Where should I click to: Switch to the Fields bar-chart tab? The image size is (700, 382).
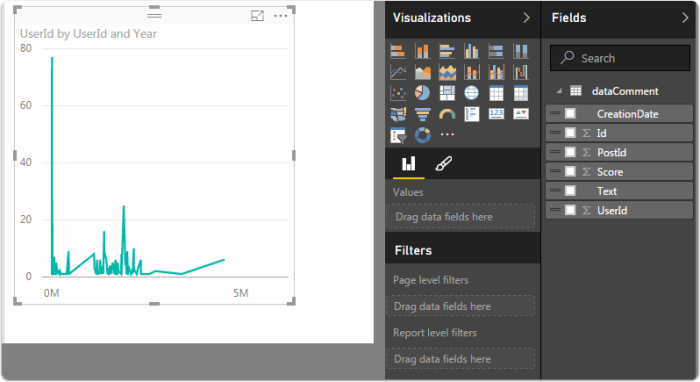point(408,164)
